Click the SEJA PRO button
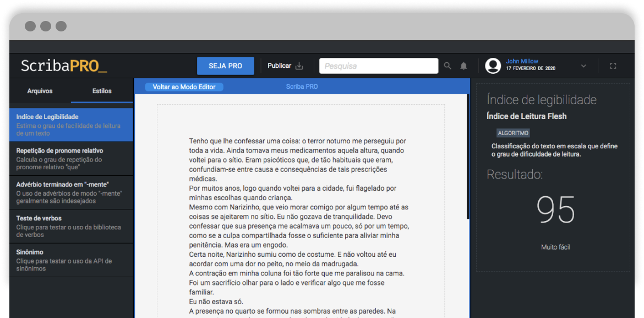Viewport: 644px width, 318px height. point(225,65)
